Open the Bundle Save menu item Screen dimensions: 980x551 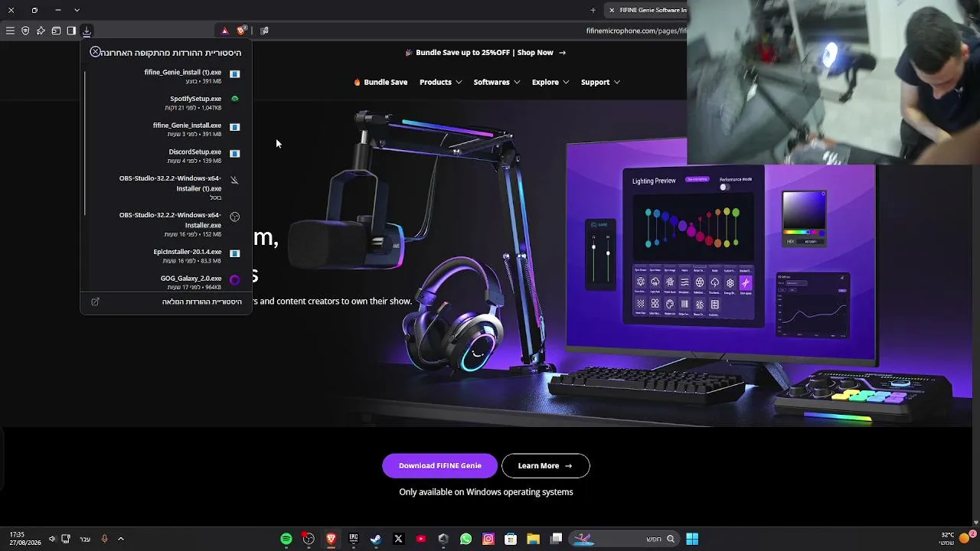click(381, 82)
